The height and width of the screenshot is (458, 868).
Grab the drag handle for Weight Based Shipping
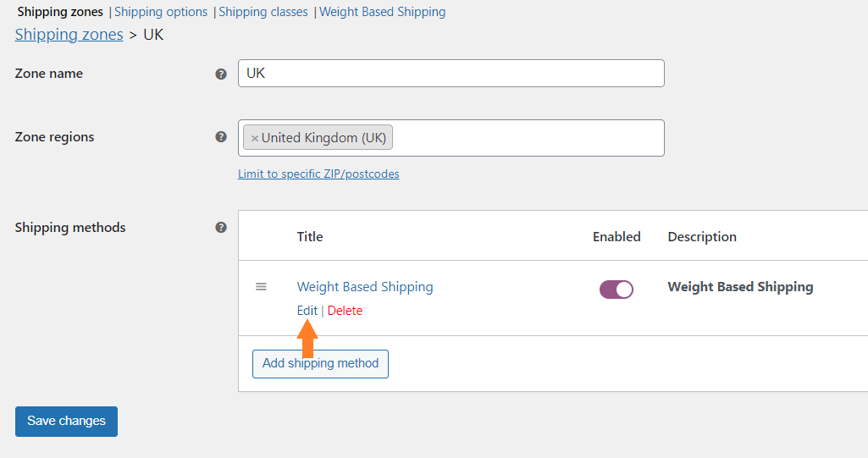(261, 286)
